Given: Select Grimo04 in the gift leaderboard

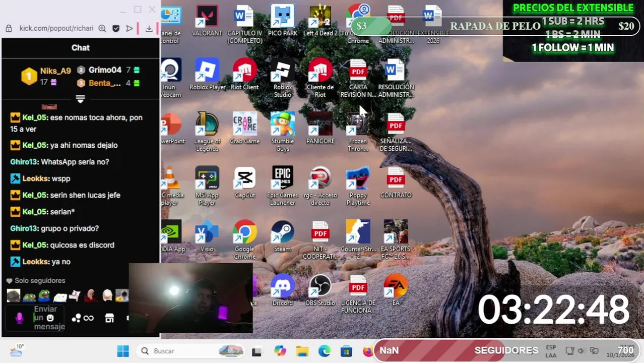Looking at the screenshot, I should [x=105, y=70].
